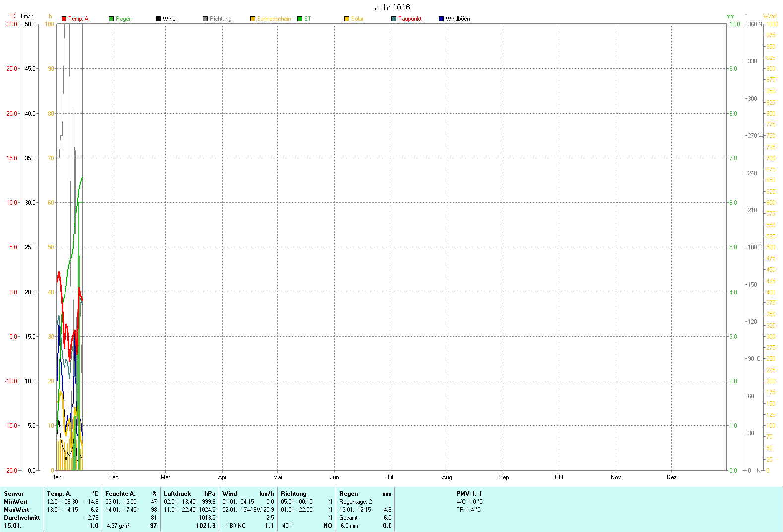Viewport: 783px width, 532px height.
Task: Click the PMV-1:-1 heading
Action: (469, 494)
